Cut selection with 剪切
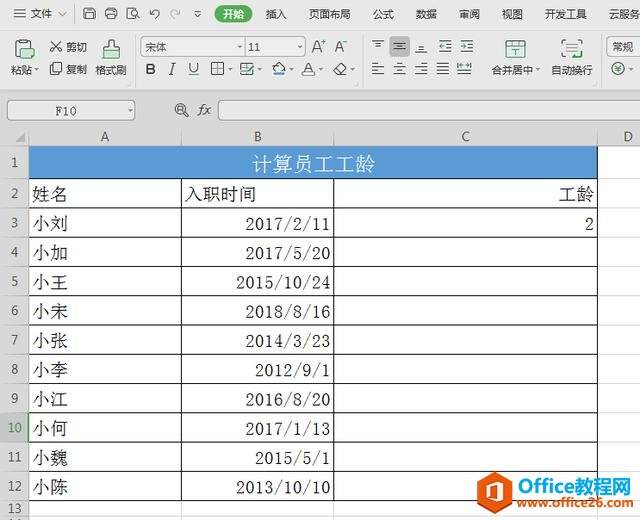The width and height of the screenshot is (640, 520). click(68, 47)
